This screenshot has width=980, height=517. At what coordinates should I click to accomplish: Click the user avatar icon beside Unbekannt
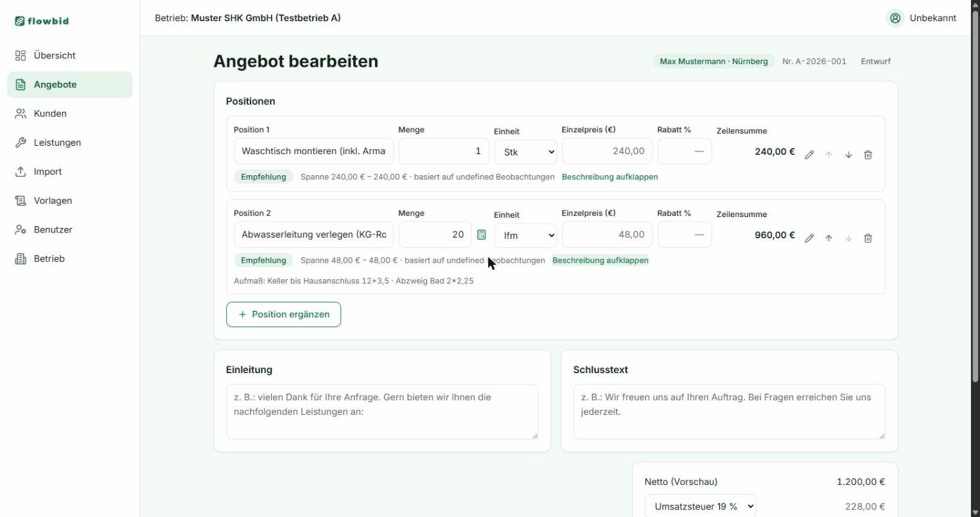click(895, 18)
